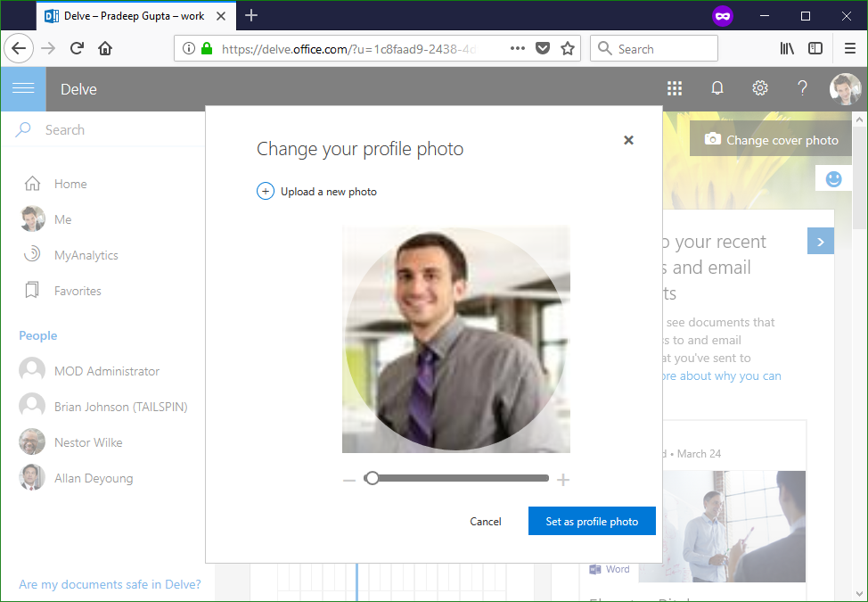Click the help question mark icon
Screen dimensions: 868x602
pyautogui.click(x=802, y=88)
